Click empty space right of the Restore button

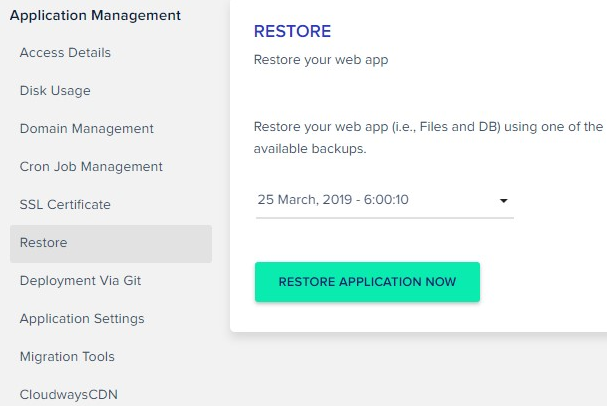point(545,282)
